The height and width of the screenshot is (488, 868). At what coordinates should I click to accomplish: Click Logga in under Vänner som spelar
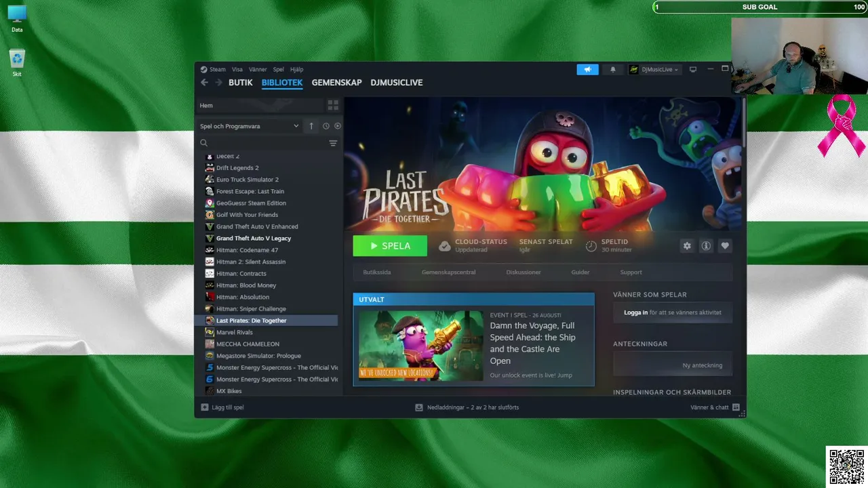click(x=636, y=312)
